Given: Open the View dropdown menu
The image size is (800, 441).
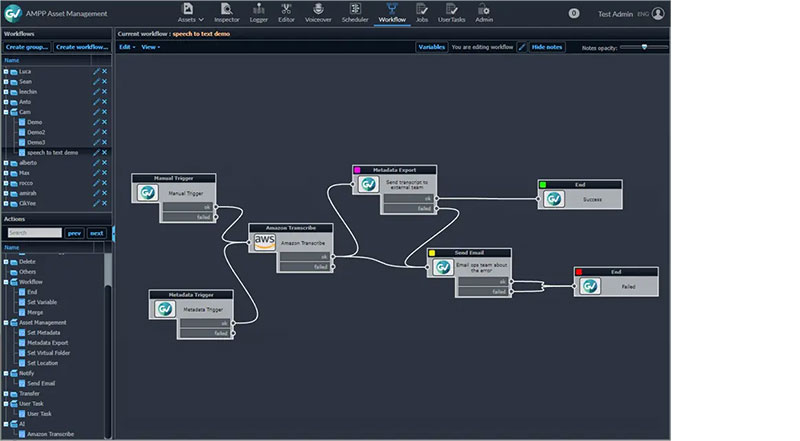Looking at the screenshot, I should click(x=150, y=47).
